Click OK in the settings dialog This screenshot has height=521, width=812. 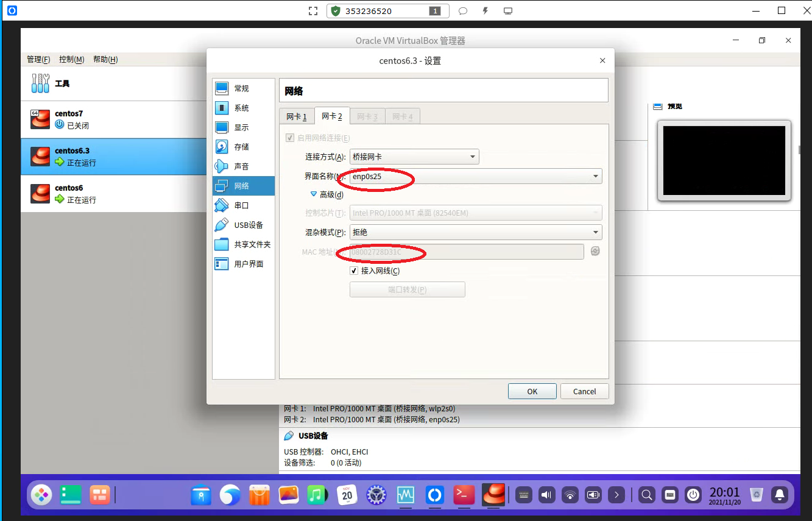click(532, 391)
